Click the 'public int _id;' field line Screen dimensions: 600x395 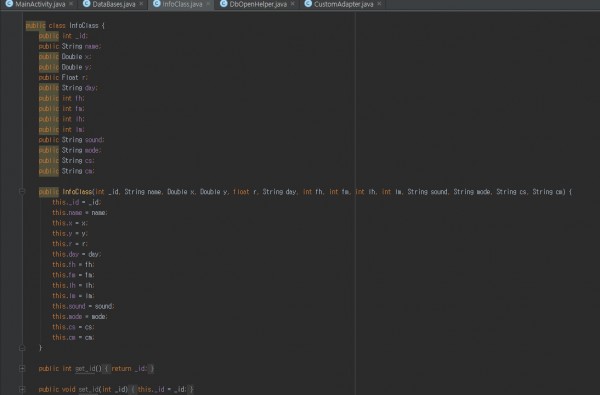pyautogui.click(x=63, y=36)
